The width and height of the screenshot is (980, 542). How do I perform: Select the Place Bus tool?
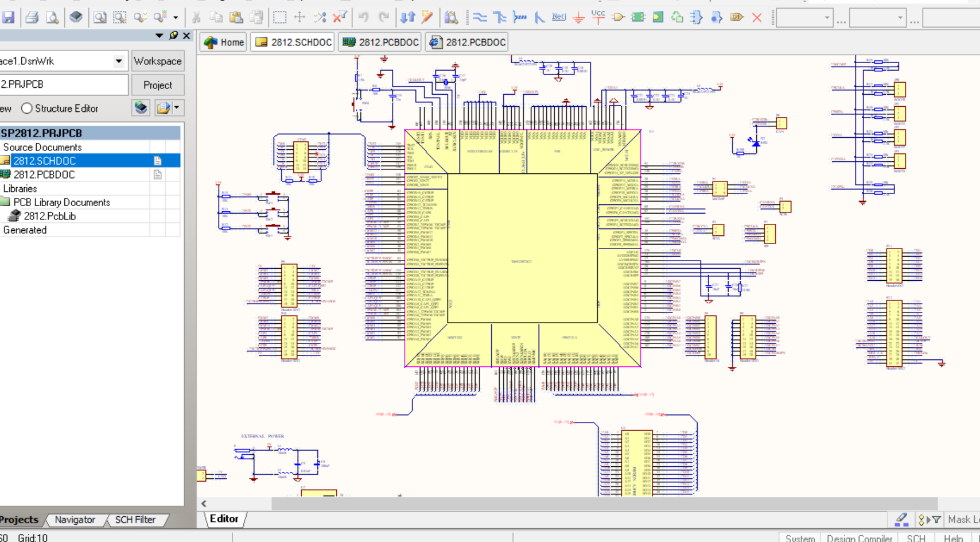click(x=500, y=17)
